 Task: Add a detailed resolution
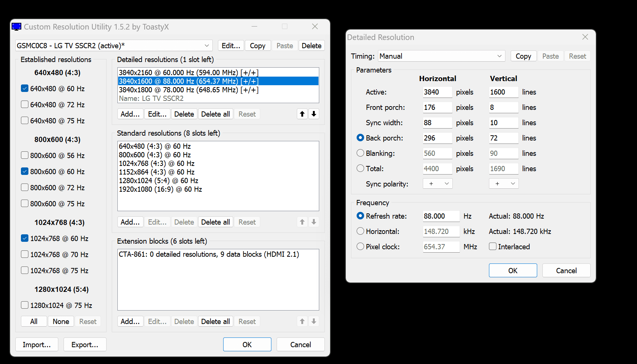pyautogui.click(x=130, y=114)
